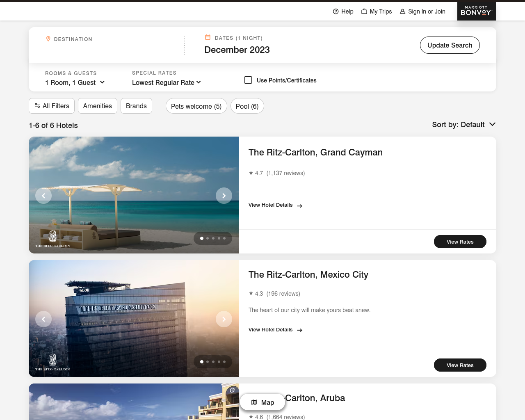Open the Map view button

coord(262,402)
